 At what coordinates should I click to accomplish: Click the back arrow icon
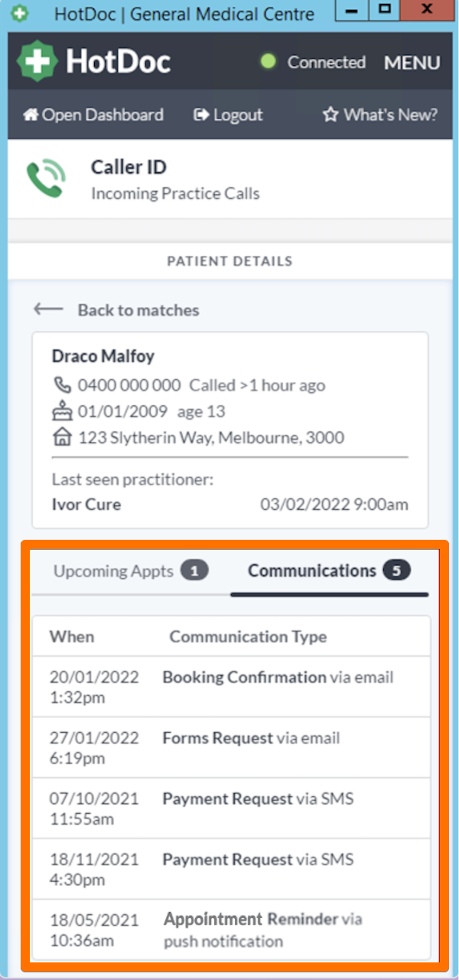pyautogui.click(x=48, y=309)
